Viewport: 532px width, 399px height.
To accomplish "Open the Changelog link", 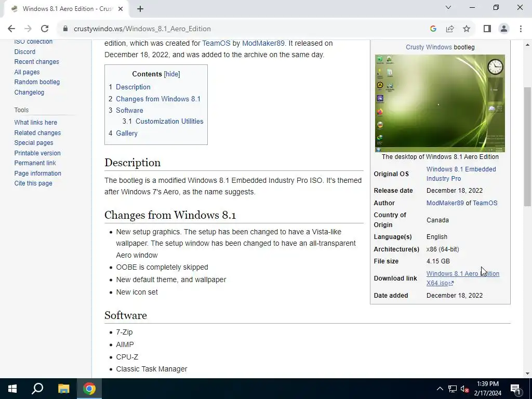I will (x=29, y=92).
